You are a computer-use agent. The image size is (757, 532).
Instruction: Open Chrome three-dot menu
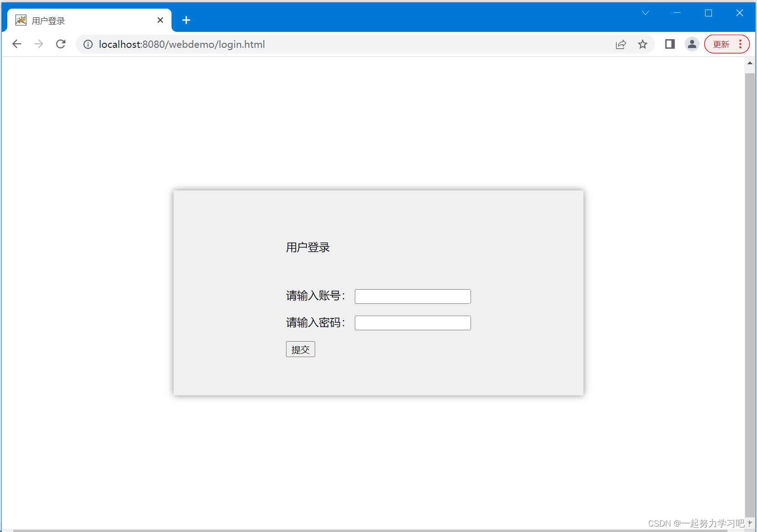pos(741,44)
